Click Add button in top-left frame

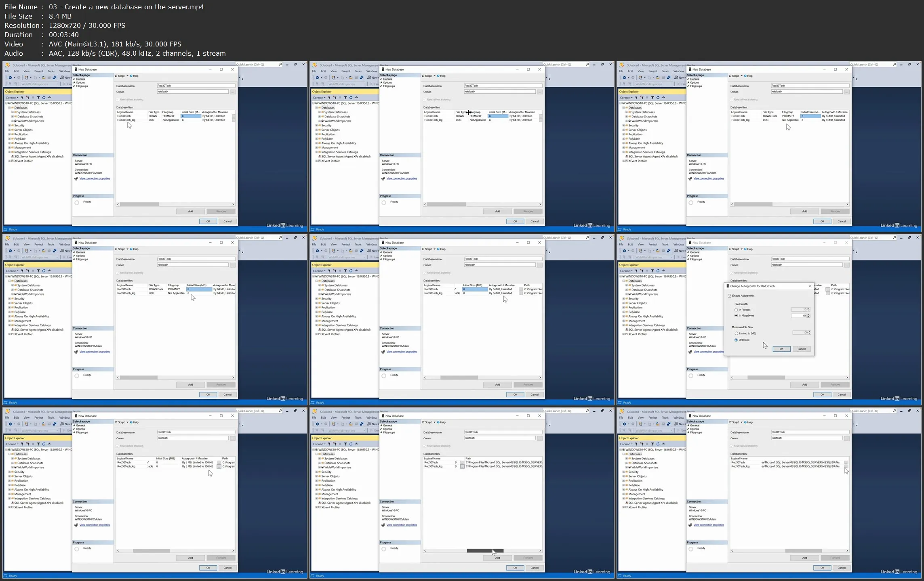coord(191,212)
